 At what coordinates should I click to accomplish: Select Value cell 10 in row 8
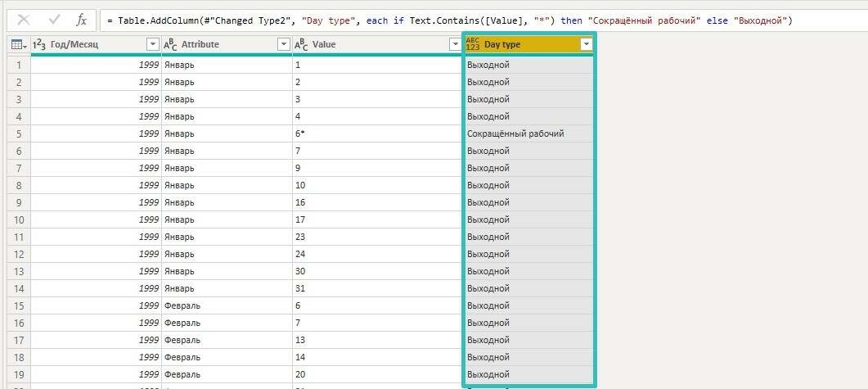[x=377, y=185]
